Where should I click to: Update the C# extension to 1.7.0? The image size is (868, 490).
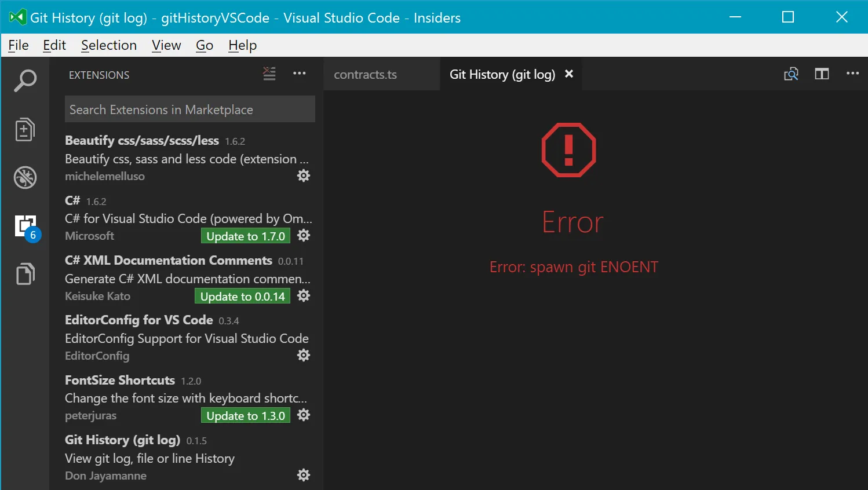point(245,236)
